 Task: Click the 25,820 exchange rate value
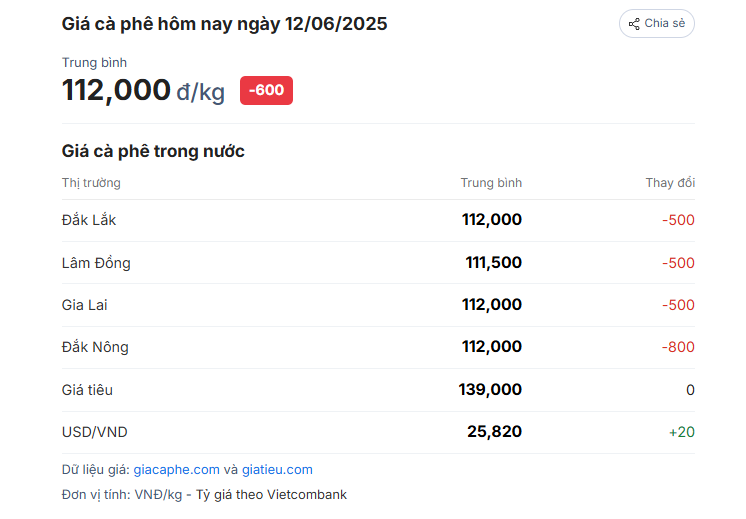(494, 431)
